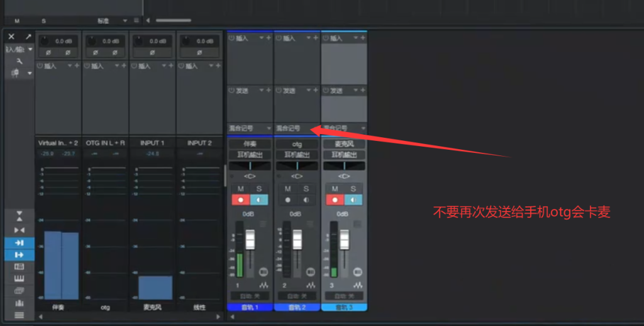Change headphone output routing on track 3
This screenshot has height=326, width=644.
(x=344, y=155)
